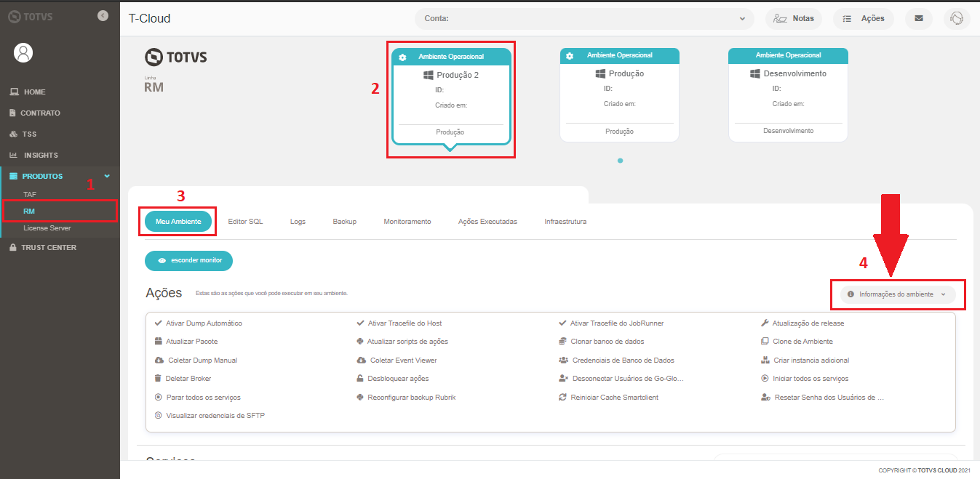The image size is (980, 479).
Task: Open the Backup tab
Action: 344,221
